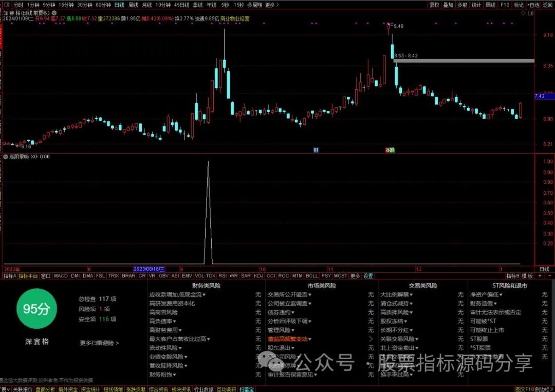This screenshot has width=555, height=392.
Task: Select the 指标A tab
Action: pos(10,275)
